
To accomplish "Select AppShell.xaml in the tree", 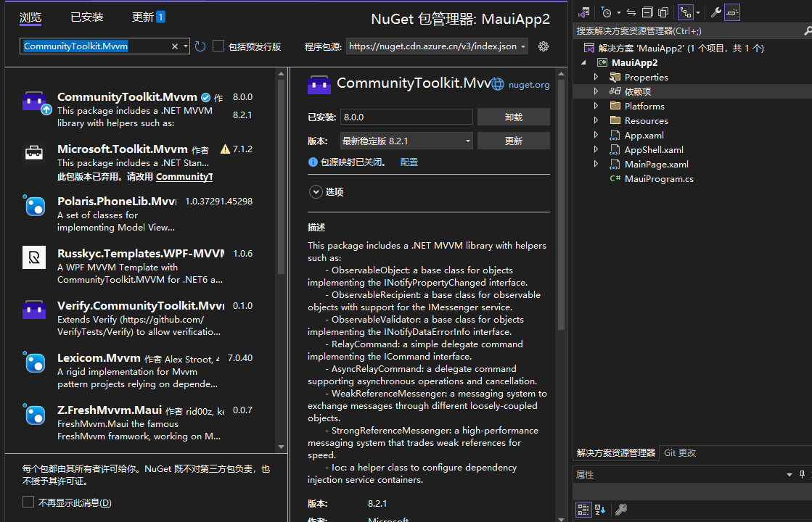I will pyautogui.click(x=654, y=149).
